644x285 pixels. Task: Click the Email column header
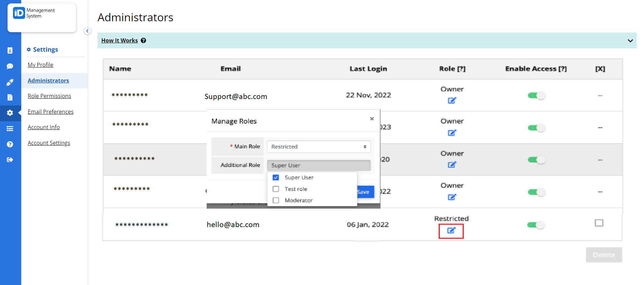(x=231, y=69)
